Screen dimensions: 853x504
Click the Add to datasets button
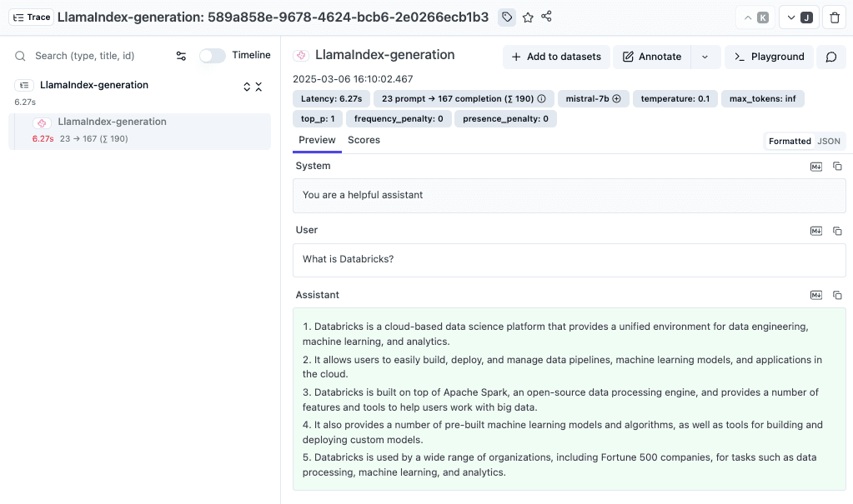coord(556,57)
